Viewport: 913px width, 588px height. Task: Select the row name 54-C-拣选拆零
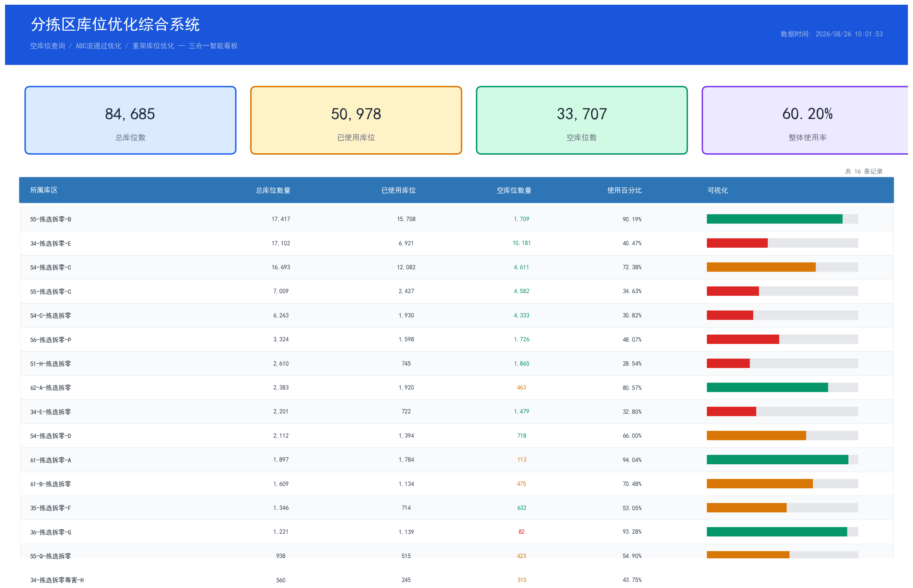point(51,315)
